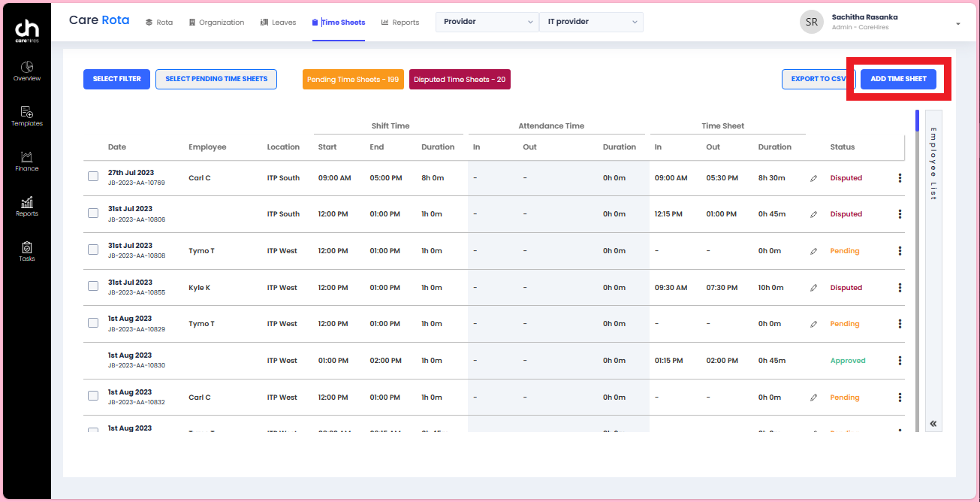980x502 pixels.
Task: Open the three-dot menu for JB-2023-AA-10832
Action: tap(900, 398)
